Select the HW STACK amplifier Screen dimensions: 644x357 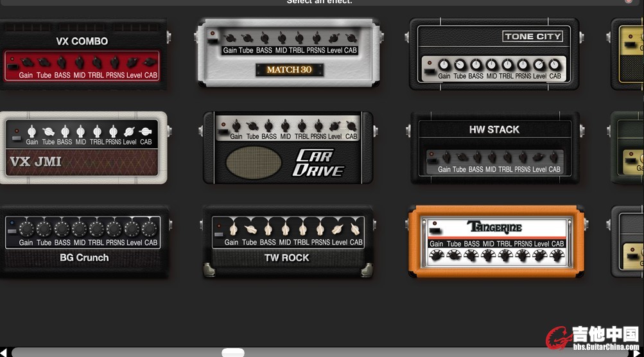coord(495,148)
